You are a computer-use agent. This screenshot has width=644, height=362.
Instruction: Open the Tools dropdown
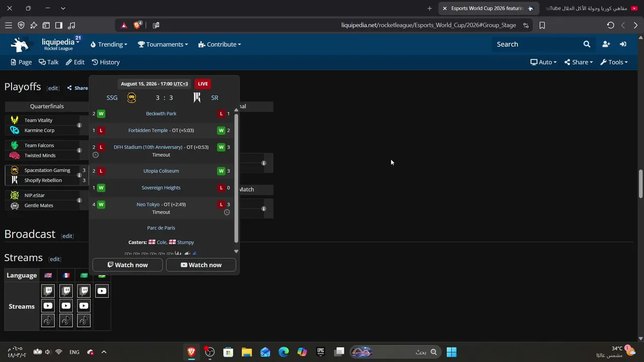point(614,62)
